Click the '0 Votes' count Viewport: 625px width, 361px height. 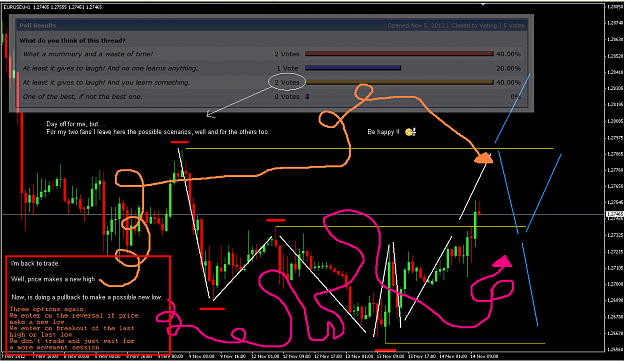pos(287,96)
